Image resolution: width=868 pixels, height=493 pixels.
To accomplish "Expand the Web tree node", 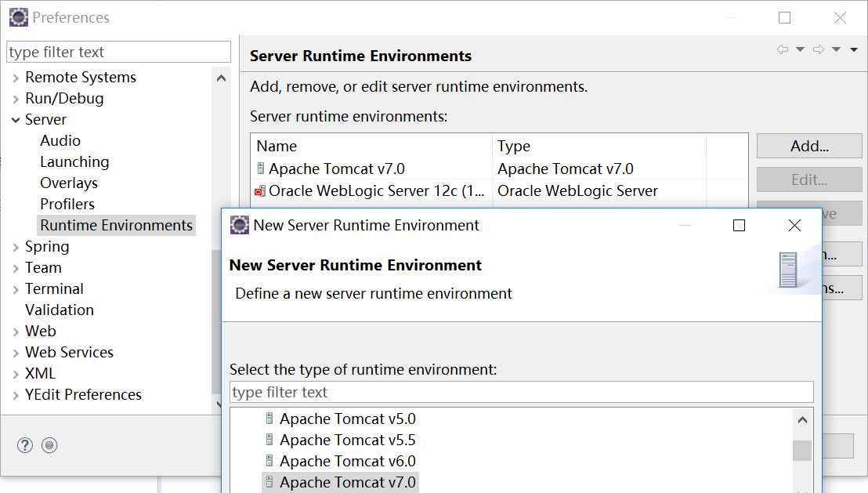I will 16,332.
